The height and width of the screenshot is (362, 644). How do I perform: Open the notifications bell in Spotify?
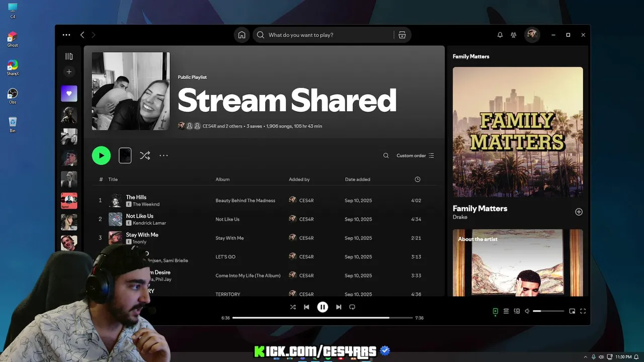[x=500, y=35]
